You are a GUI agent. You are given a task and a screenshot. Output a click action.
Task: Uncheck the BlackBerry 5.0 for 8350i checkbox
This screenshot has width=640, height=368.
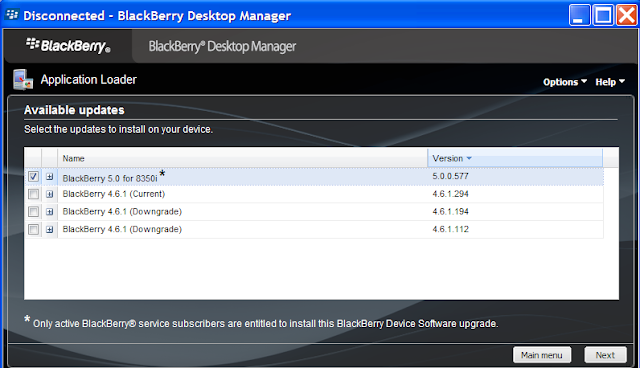tap(33, 177)
